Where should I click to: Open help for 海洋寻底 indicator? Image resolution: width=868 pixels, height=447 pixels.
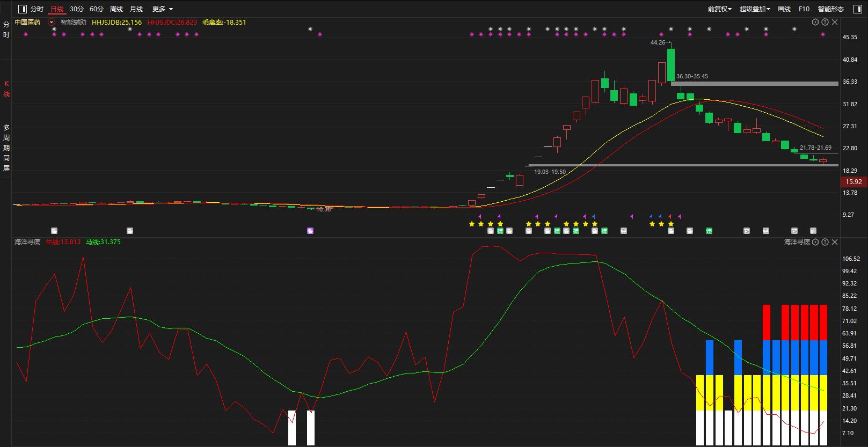pyautogui.click(x=825, y=242)
